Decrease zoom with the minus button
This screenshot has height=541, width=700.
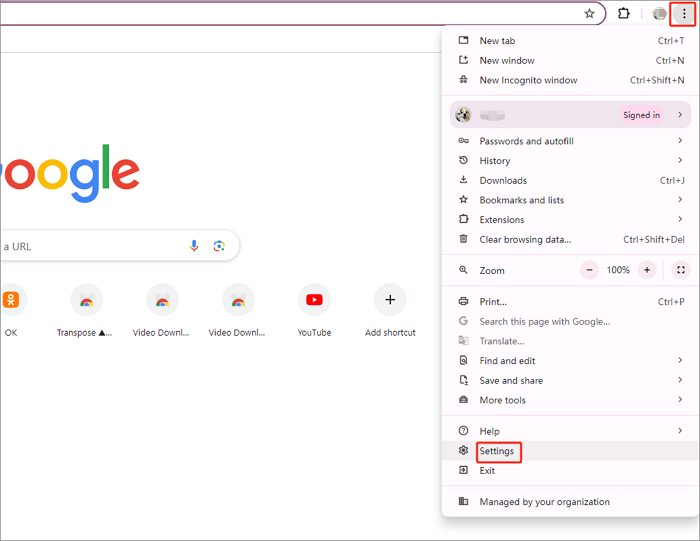click(x=589, y=270)
